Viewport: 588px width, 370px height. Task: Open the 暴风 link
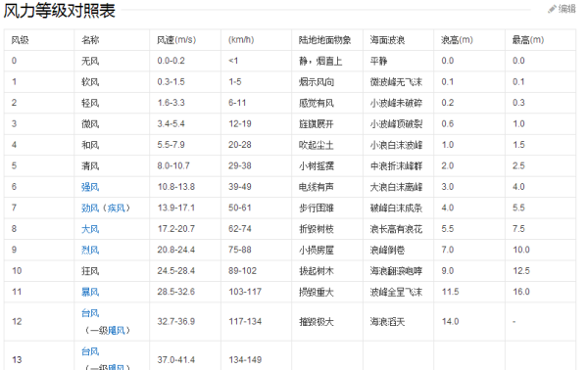point(90,292)
